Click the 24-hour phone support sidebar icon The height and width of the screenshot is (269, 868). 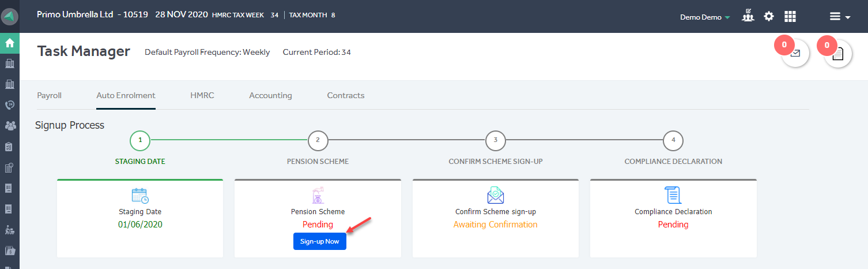(10, 105)
